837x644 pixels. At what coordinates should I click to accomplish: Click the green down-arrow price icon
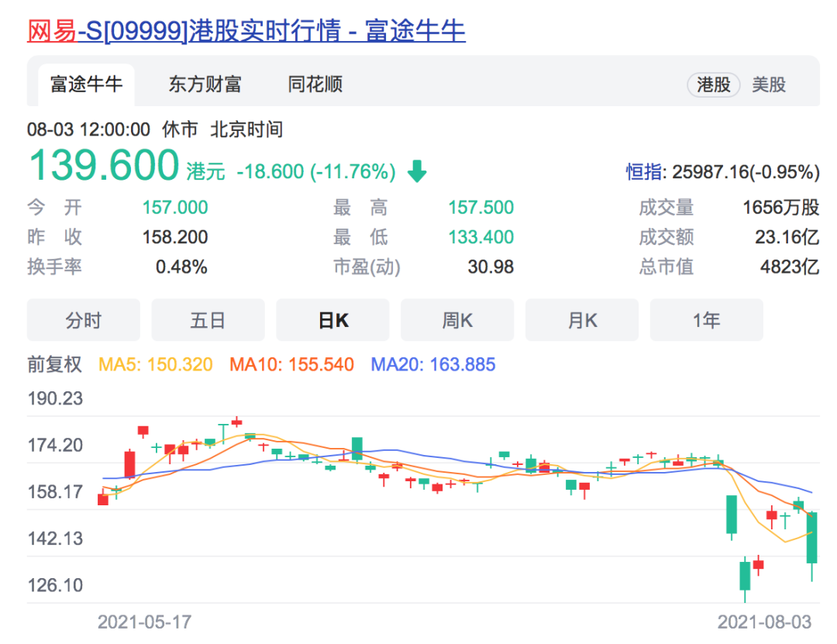(x=417, y=171)
